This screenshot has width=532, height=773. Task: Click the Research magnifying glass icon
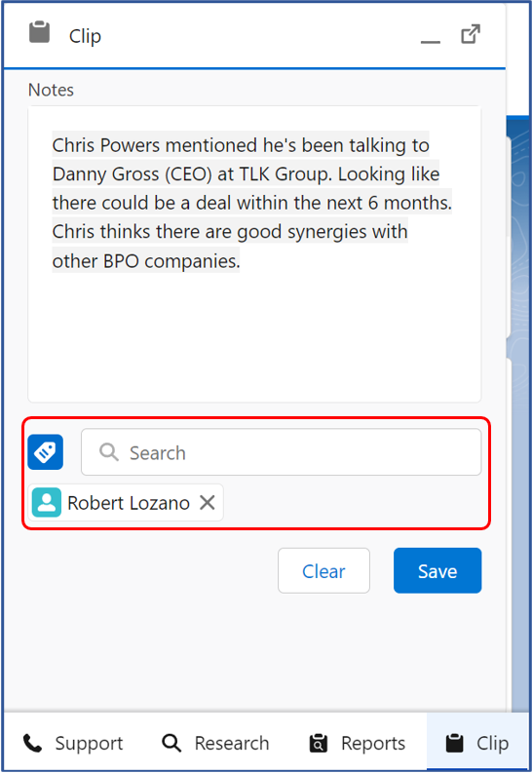[x=171, y=743]
